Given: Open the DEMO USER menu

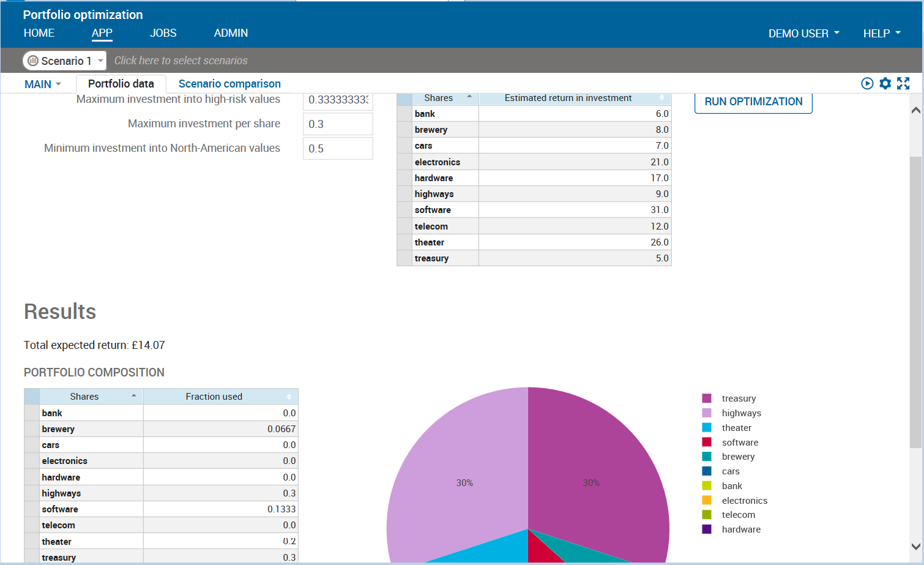Looking at the screenshot, I should (x=803, y=33).
